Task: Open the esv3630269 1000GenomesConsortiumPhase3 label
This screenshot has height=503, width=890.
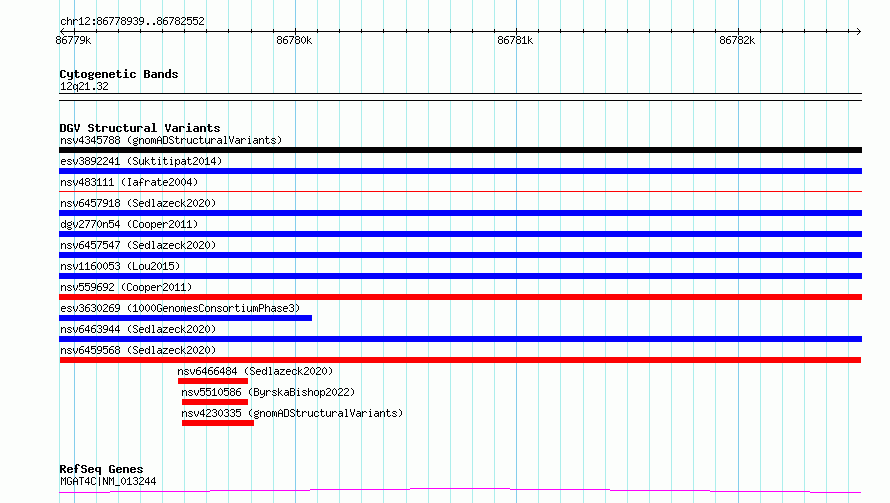Action: coord(180,308)
